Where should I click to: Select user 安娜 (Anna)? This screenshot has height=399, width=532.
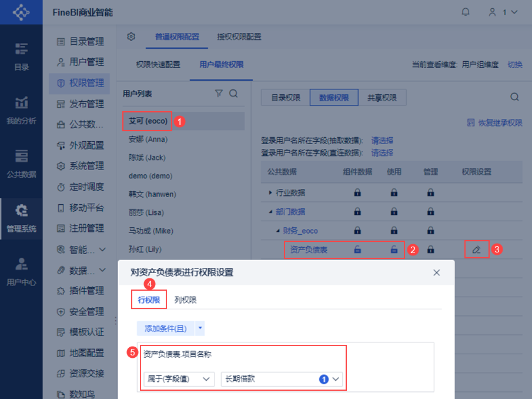(183, 139)
